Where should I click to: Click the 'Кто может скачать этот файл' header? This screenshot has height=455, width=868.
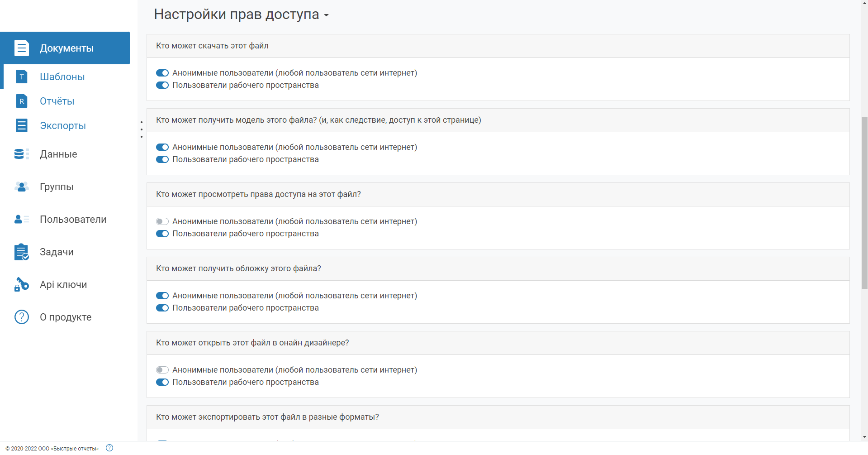click(498, 46)
